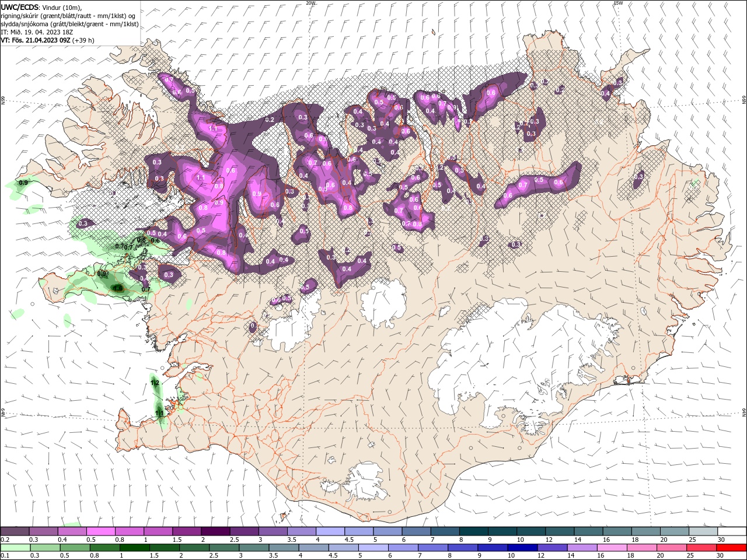The image size is (747, 560).
Task: Pick the bright pink swatch between 0.5 and 0.8, upper row
Action: (x=101, y=531)
